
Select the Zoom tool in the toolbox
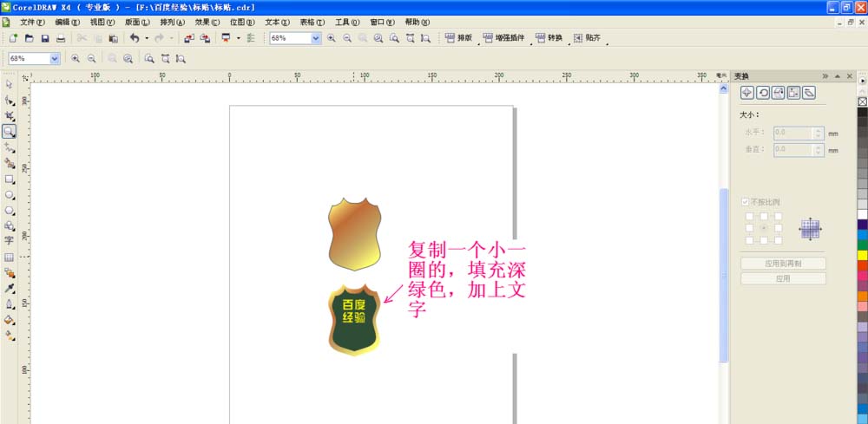[9, 132]
